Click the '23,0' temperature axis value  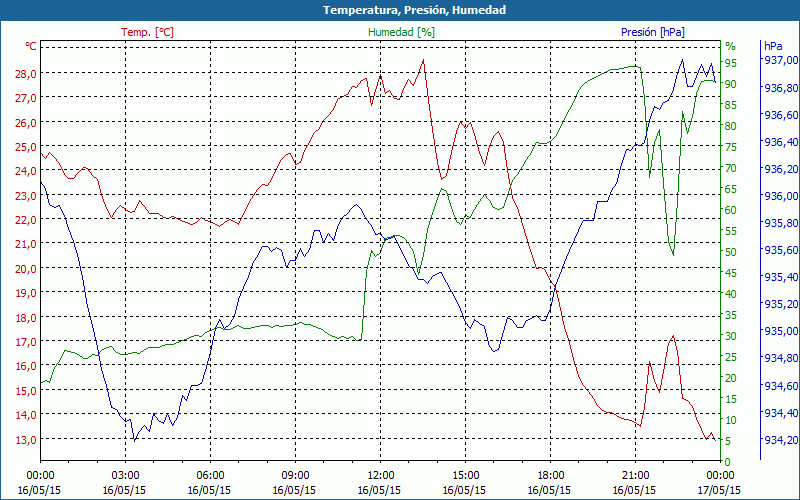[27, 196]
